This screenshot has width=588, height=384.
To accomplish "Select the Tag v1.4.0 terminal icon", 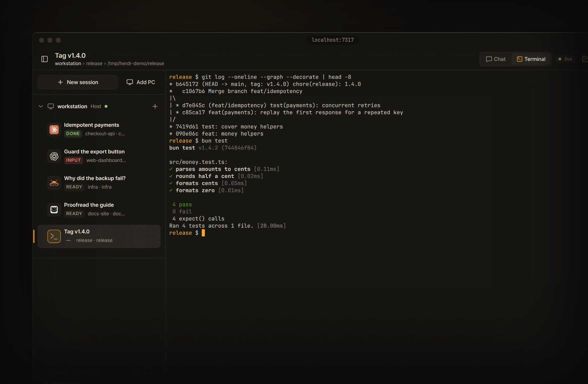I will (54, 236).
